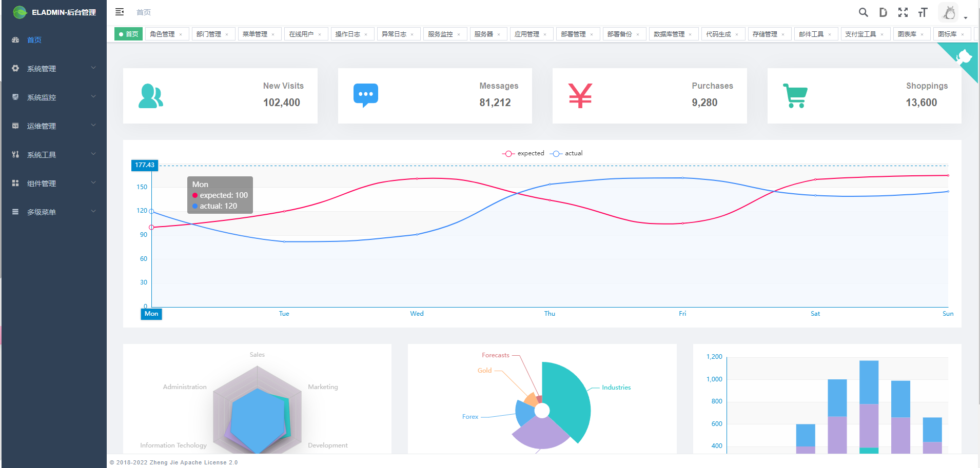The height and width of the screenshot is (468, 980).
Task: Toggle the actual series in chart legend
Action: point(566,153)
